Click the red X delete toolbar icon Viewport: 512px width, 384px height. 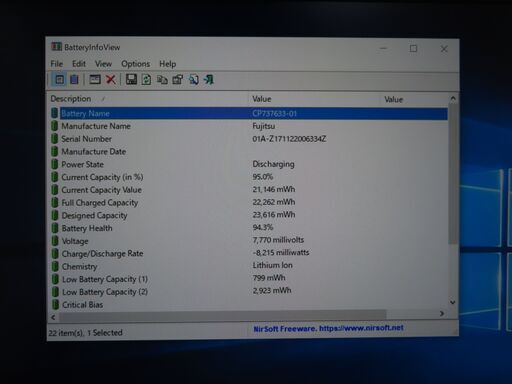[x=111, y=79]
